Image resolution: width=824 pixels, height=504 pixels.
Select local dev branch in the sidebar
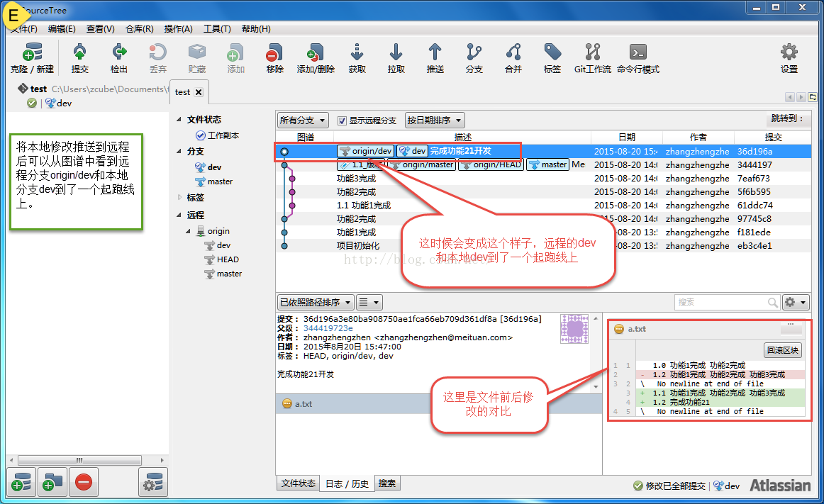(x=208, y=167)
